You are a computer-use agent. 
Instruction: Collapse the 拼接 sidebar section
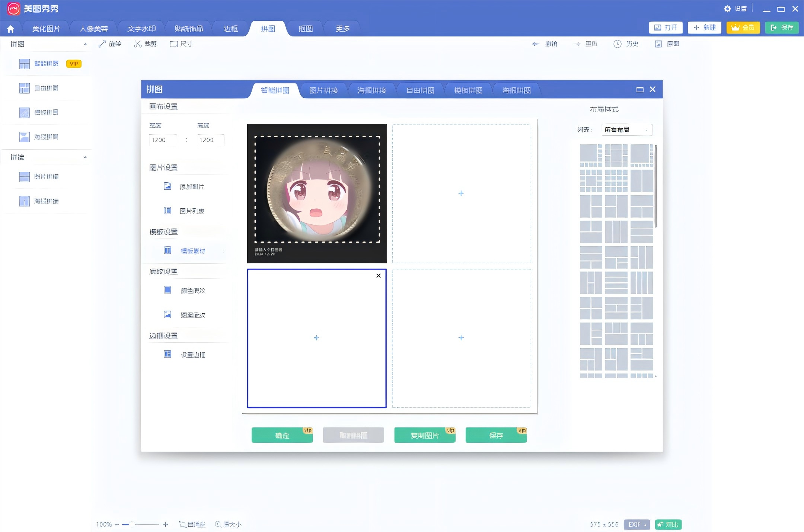85,157
